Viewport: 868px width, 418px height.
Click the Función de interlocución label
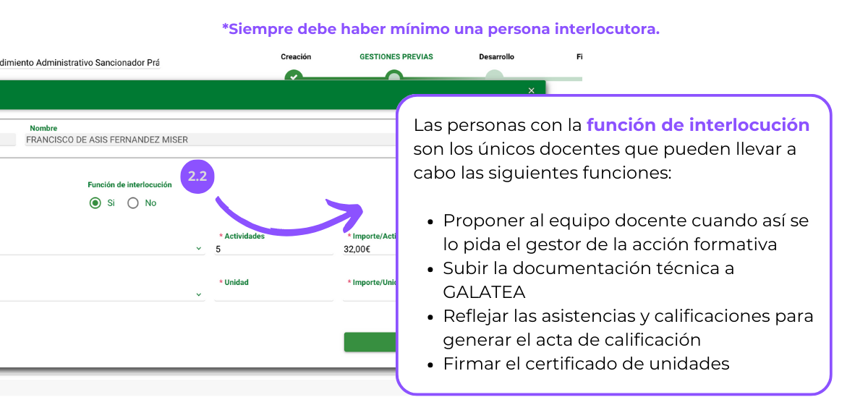[x=129, y=185]
